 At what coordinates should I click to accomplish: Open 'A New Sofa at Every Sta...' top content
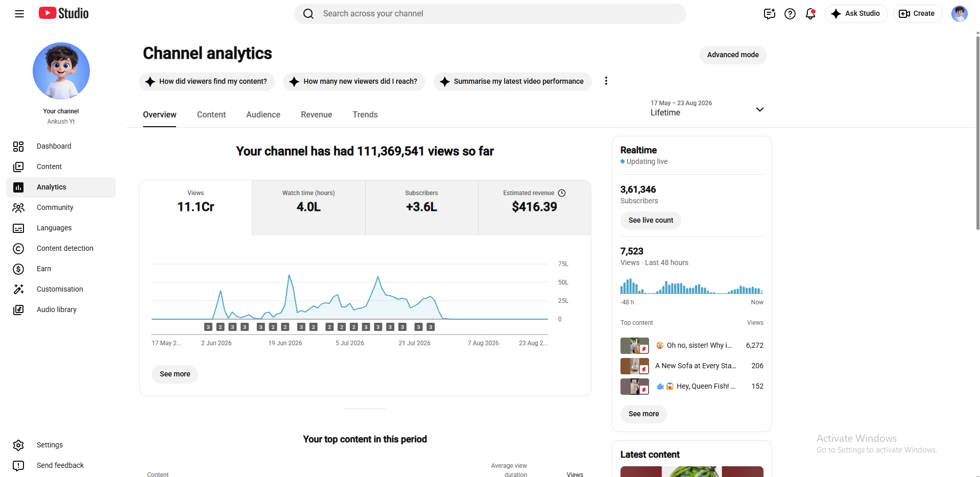[x=692, y=366]
